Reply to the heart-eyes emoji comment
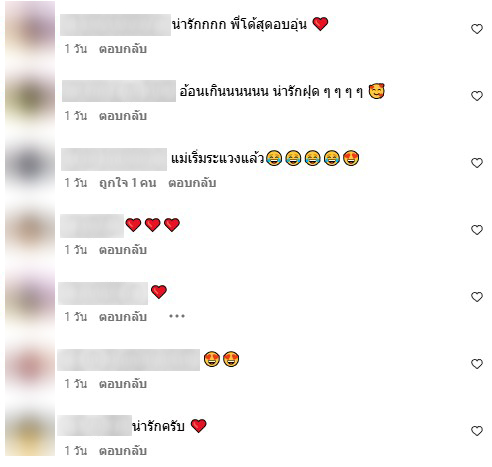This screenshot has height=467, width=492. coord(123,384)
